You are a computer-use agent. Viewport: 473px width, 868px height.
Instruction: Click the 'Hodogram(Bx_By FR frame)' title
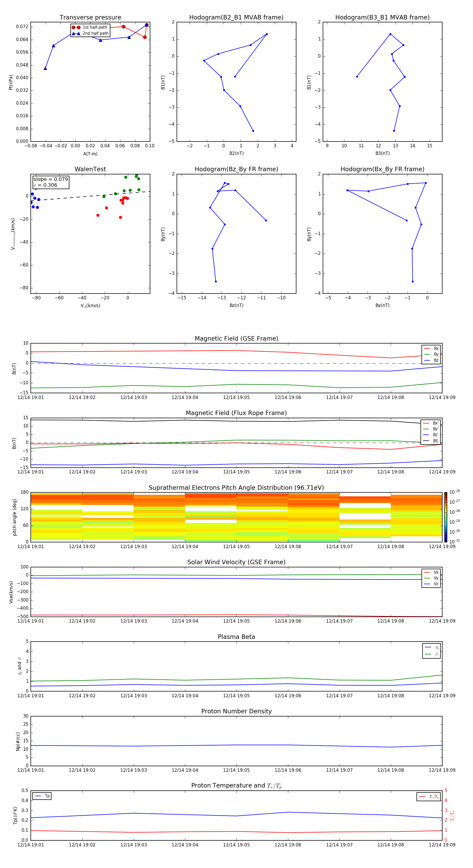382,169
